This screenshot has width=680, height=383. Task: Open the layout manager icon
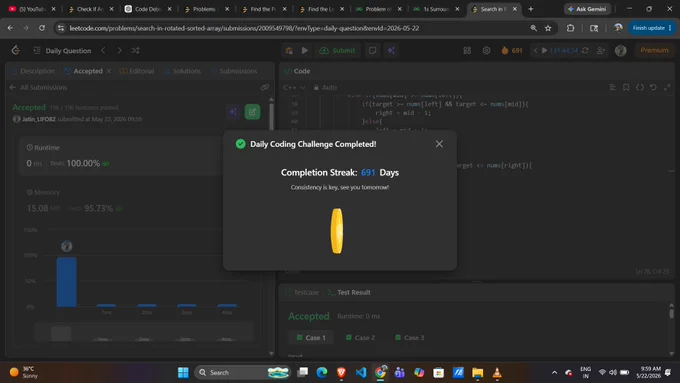467,50
